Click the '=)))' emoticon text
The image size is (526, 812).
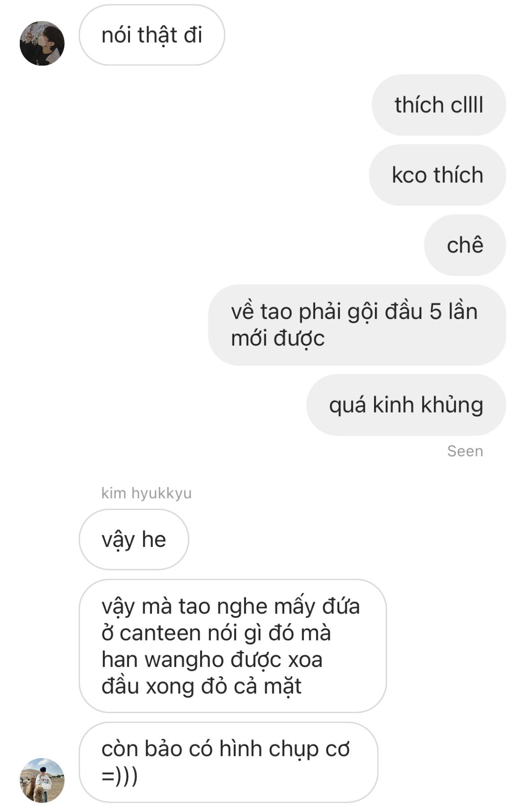coord(120,776)
